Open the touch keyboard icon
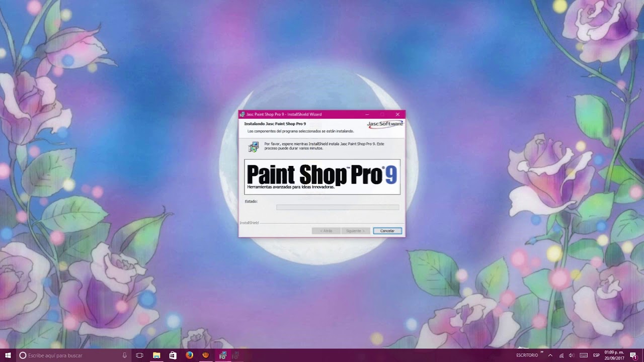This screenshot has width=644, height=362. (584, 355)
